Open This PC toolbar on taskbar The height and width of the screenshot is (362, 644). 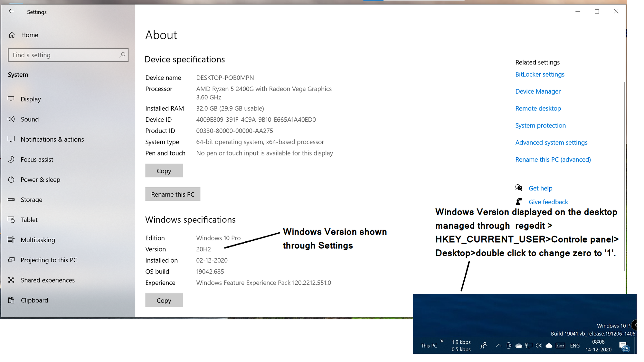(x=429, y=346)
